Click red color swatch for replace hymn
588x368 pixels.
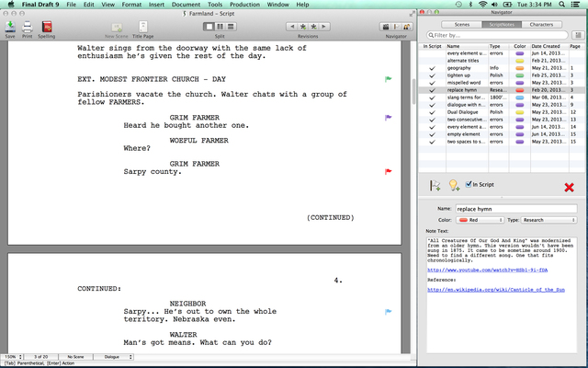(x=519, y=90)
